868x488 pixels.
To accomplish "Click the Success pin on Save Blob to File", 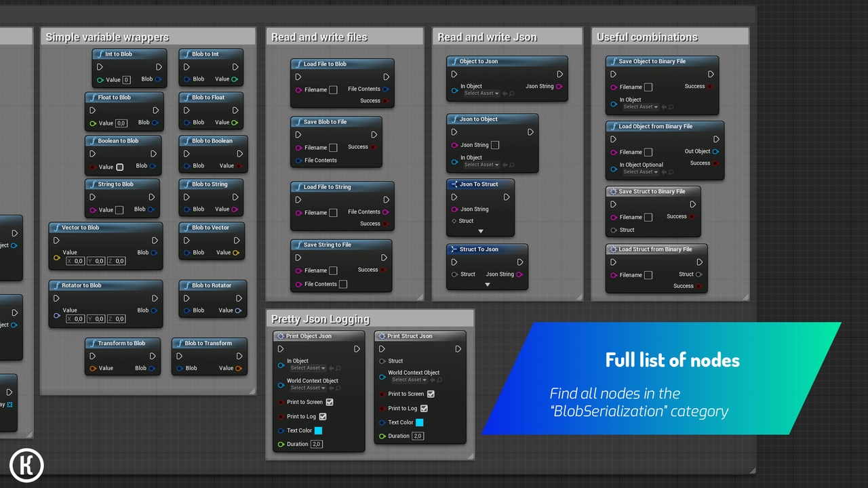I will [x=374, y=147].
